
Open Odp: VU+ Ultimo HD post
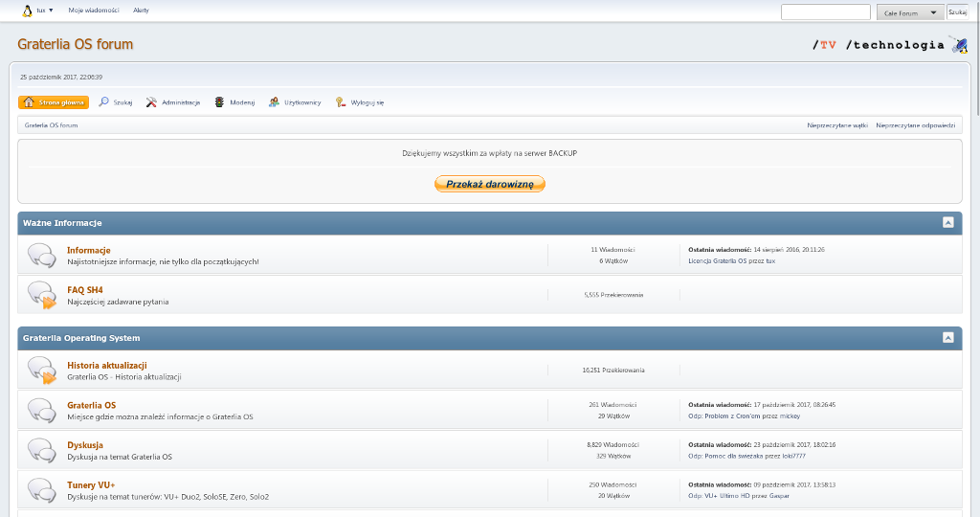(x=720, y=496)
